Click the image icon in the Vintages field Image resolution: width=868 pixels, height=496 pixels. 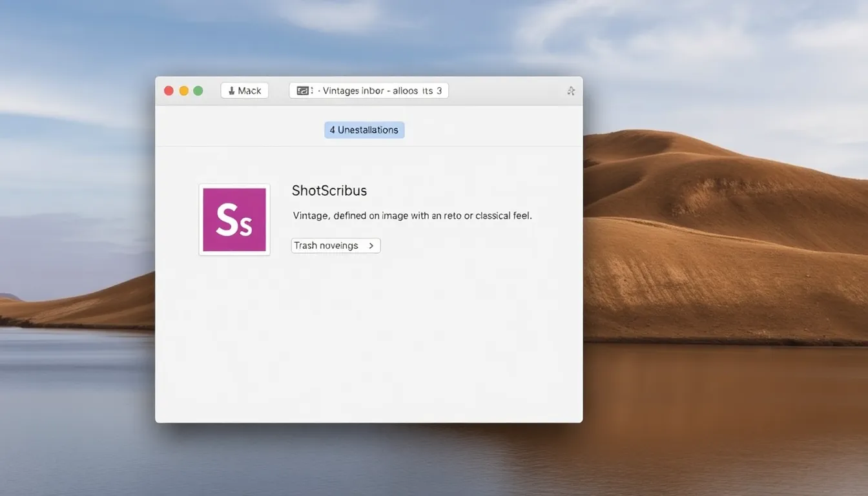[x=302, y=91]
